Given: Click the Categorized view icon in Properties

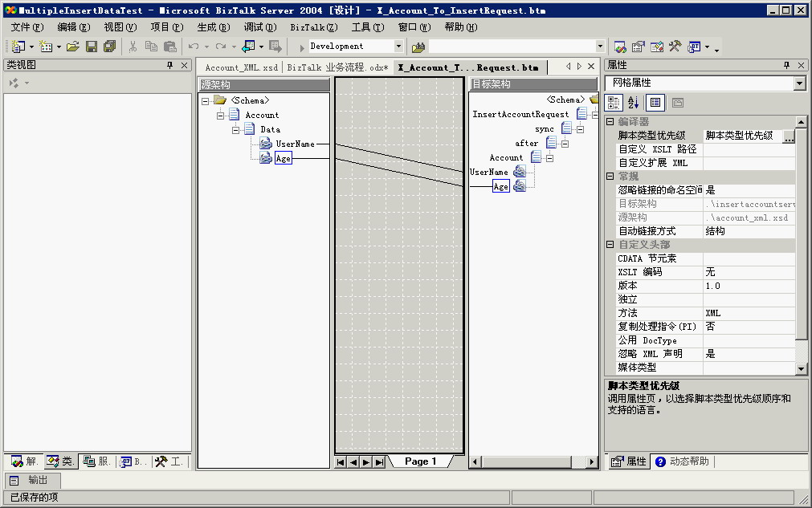Looking at the screenshot, I should (614, 103).
